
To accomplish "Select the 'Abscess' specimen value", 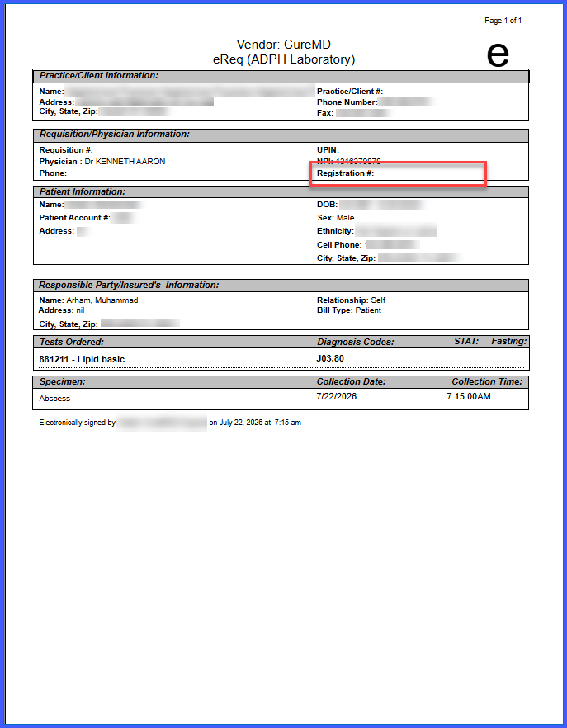I will point(54,399).
